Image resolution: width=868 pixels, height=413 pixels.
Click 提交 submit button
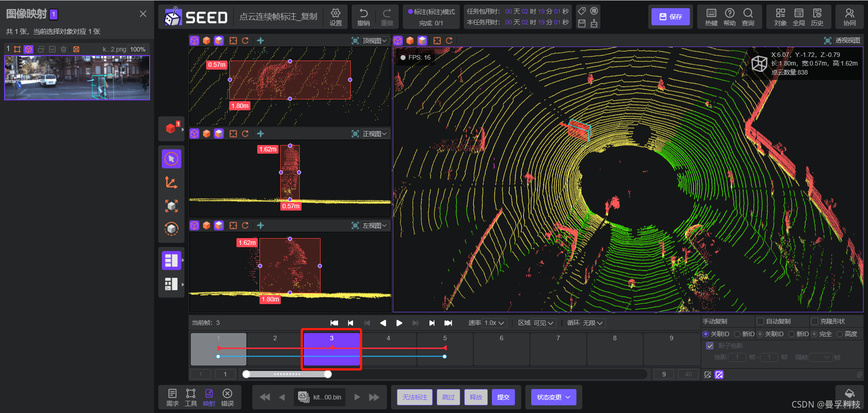[503, 397]
